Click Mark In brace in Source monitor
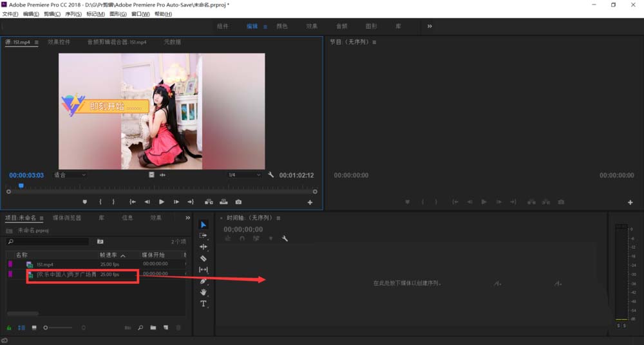This screenshot has height=345, width=644. pyautogui.click(x=100, y=202)
